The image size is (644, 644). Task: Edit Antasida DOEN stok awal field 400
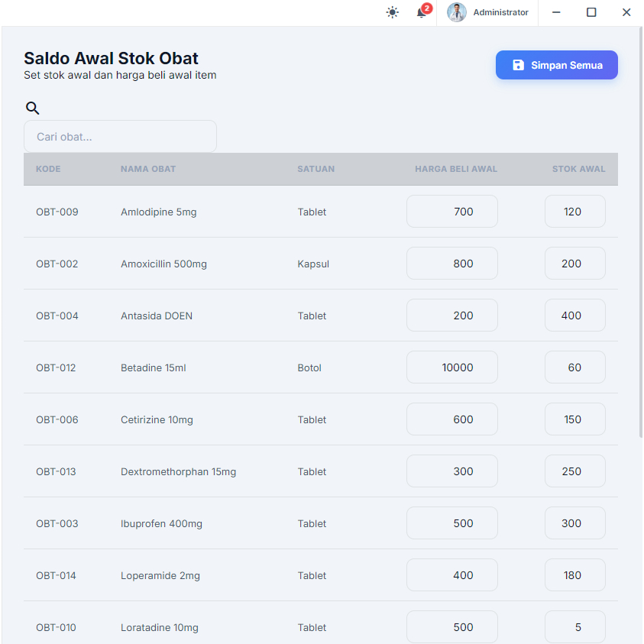(x=575, y=315)
